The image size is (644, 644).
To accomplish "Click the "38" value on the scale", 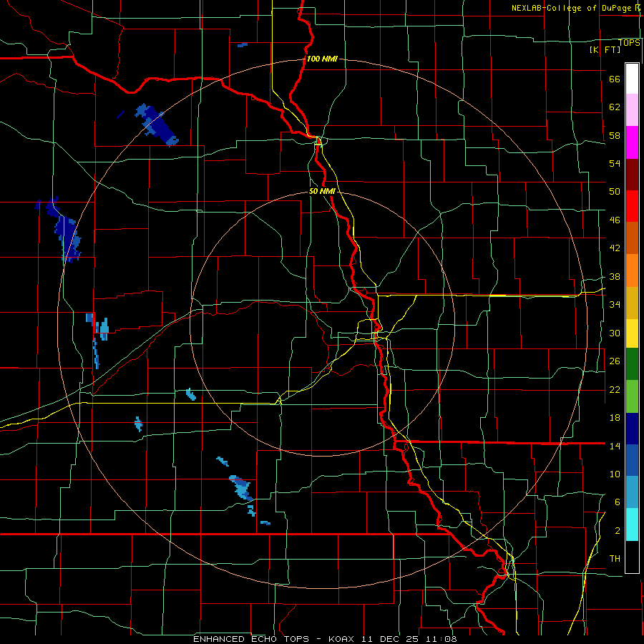I will coord(615,276).
